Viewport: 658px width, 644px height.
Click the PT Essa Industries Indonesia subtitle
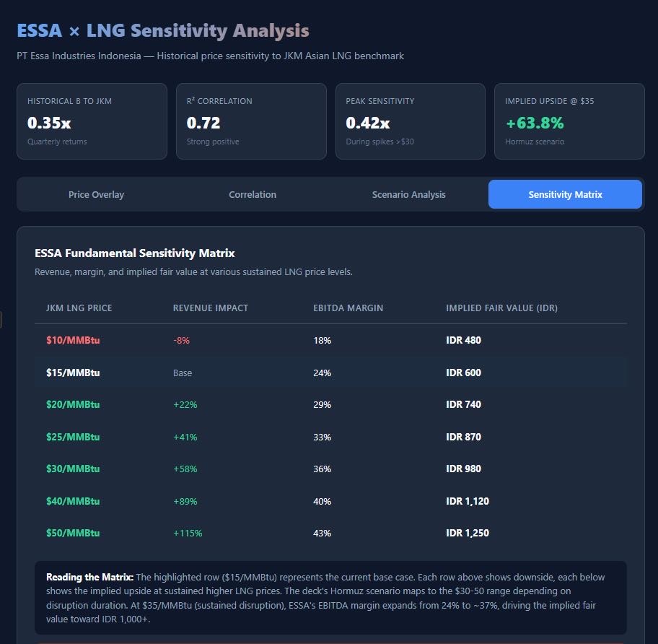click(210, 56)
